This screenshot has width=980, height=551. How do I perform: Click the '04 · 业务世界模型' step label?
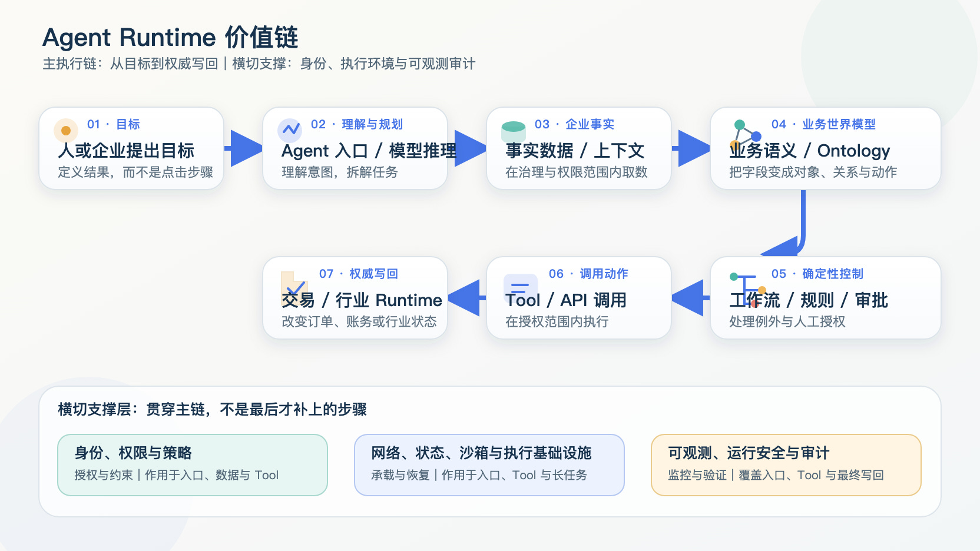pyautogui.click(x=824, y=124)
